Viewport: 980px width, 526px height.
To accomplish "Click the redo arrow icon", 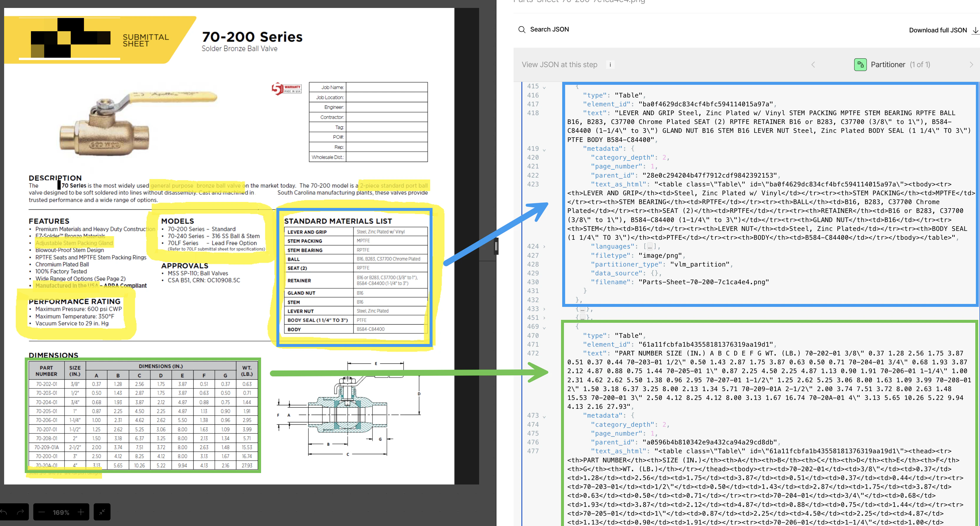I will (x=21, y=512).
